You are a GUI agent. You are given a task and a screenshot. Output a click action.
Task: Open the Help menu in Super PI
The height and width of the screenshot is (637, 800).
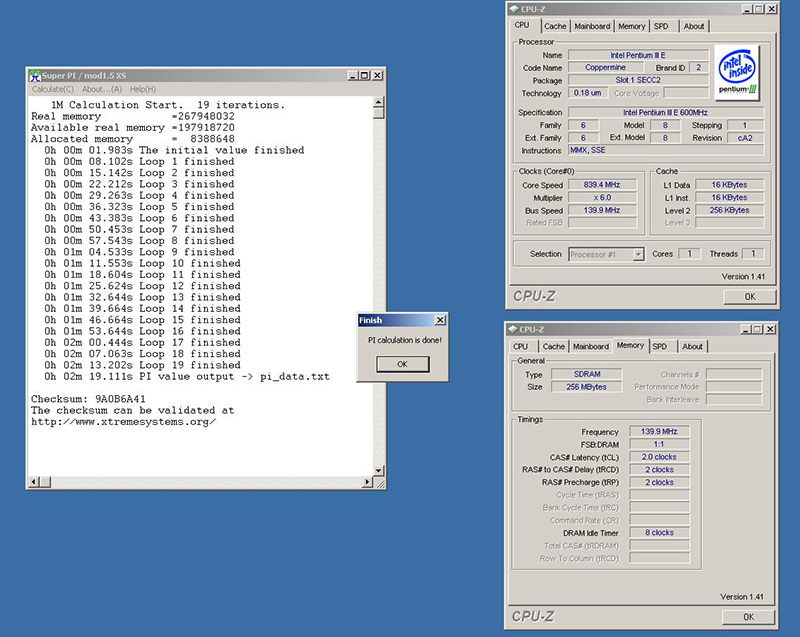142,89
